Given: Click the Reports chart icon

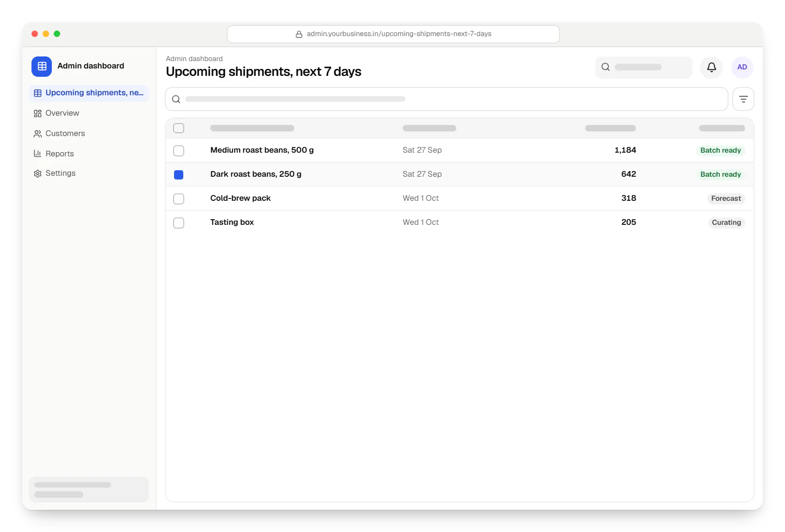Looking at the screenshot, I should point(37,154).
